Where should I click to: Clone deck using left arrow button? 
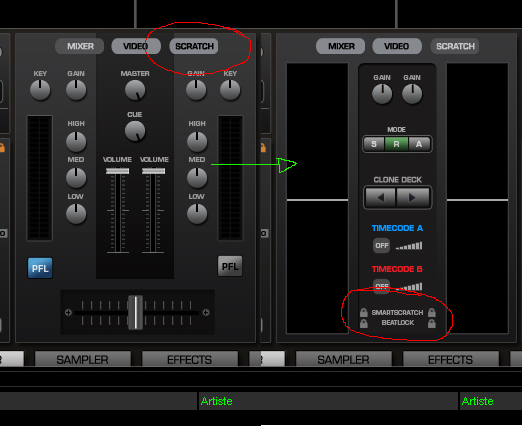(380, 198)
